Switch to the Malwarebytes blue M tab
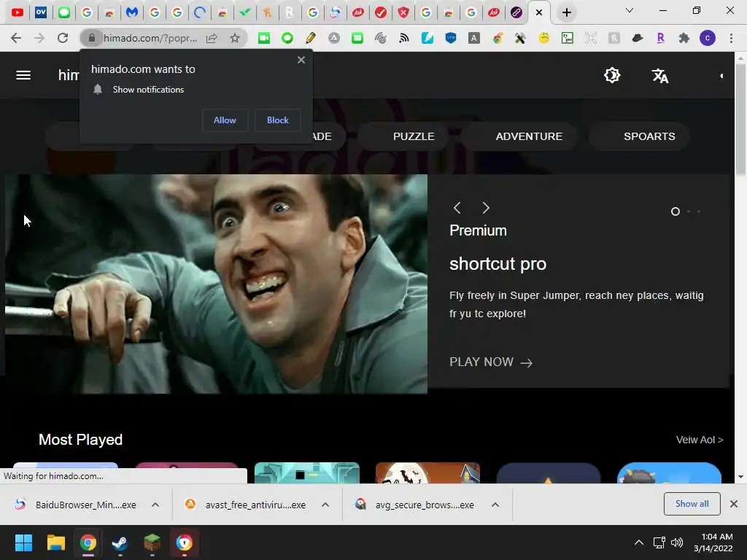The width and height of the screenshot is (747, 560). (131, 12)
